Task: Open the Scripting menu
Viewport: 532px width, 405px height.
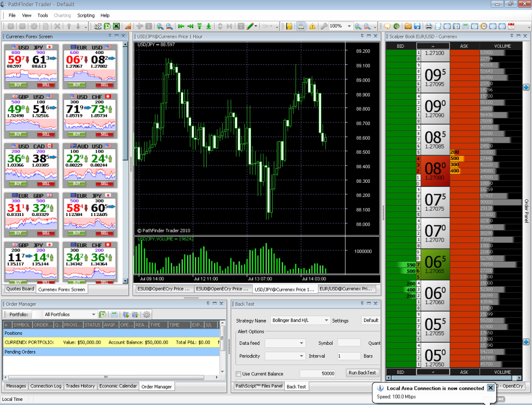Action: click(86, 16)
